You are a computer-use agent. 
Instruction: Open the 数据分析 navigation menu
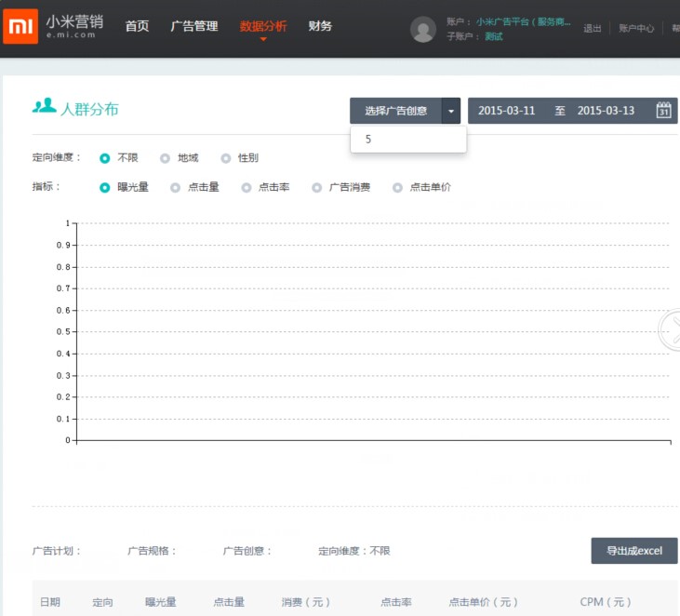pyautogui.click(x=263, y=26)
